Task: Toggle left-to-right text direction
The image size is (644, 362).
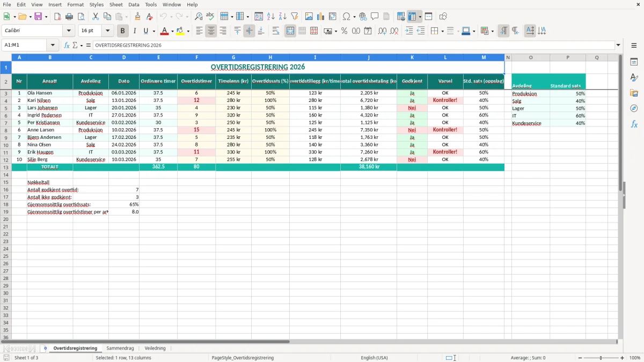Action: (x=503, y=31)
